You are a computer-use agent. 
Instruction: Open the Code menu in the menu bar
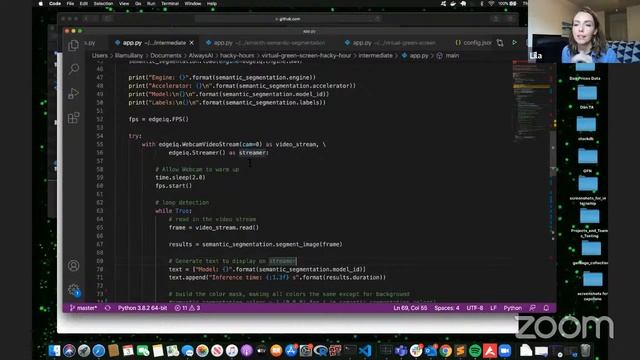click(55, 4)
